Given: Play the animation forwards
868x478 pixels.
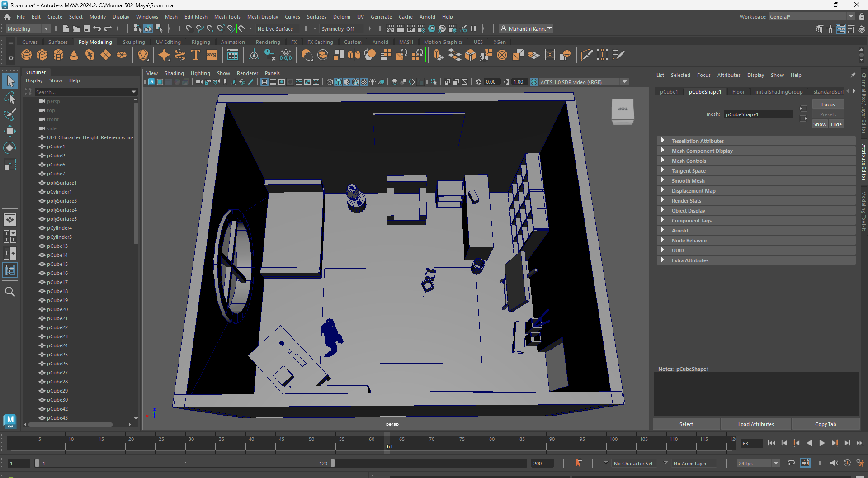Looking at the screenshot, I should (x=822, y=443).
